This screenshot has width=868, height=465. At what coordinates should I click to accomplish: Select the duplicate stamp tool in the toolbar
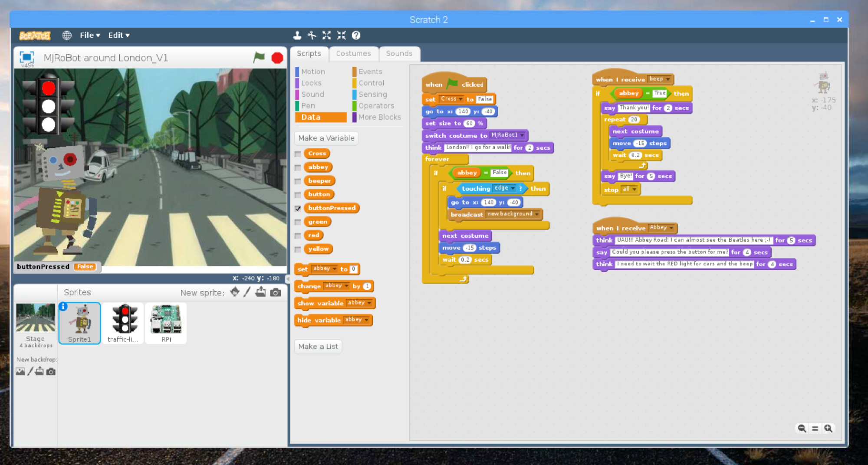click(297, 35)
